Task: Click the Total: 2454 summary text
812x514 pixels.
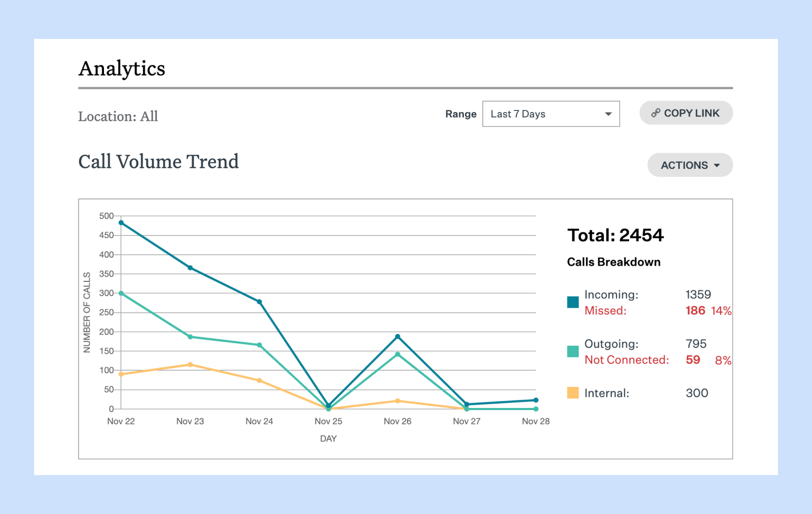Action: (615, 235)
